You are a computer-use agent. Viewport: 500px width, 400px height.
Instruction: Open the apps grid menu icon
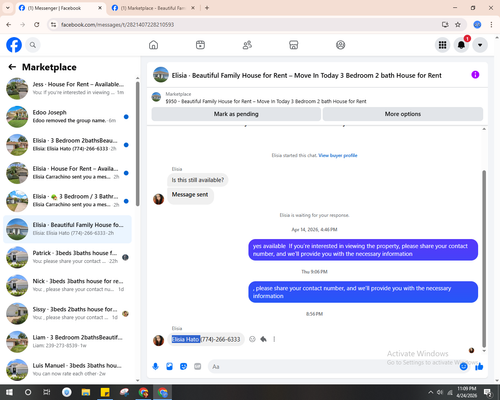442,45
